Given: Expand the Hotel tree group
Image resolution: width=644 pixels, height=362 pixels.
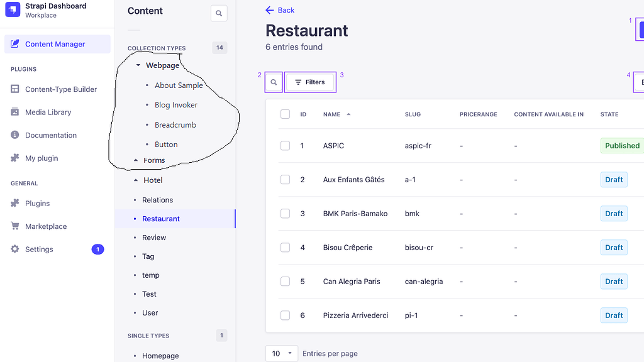Looking at the screenshot, I should [x=136, y=180].
